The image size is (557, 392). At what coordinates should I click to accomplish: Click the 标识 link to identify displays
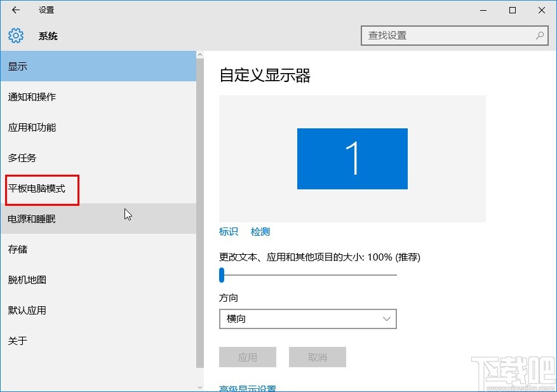(x=228, y=232)
